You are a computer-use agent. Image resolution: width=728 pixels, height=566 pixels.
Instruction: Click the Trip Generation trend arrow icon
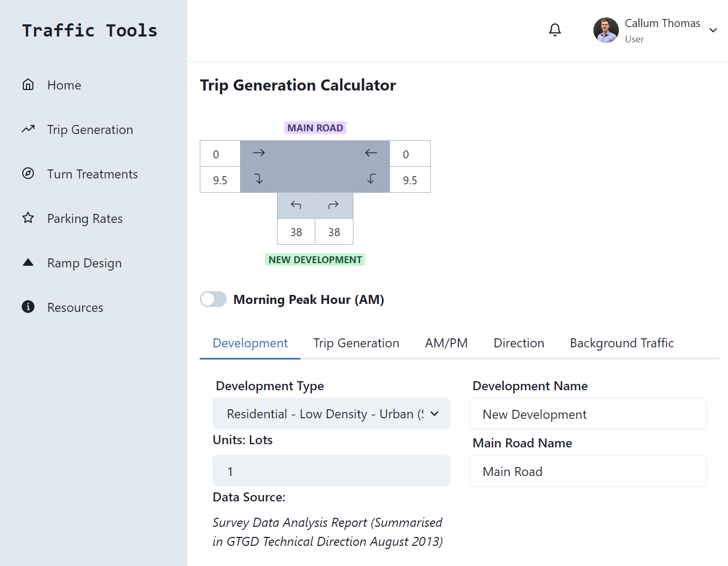point(28,129)
